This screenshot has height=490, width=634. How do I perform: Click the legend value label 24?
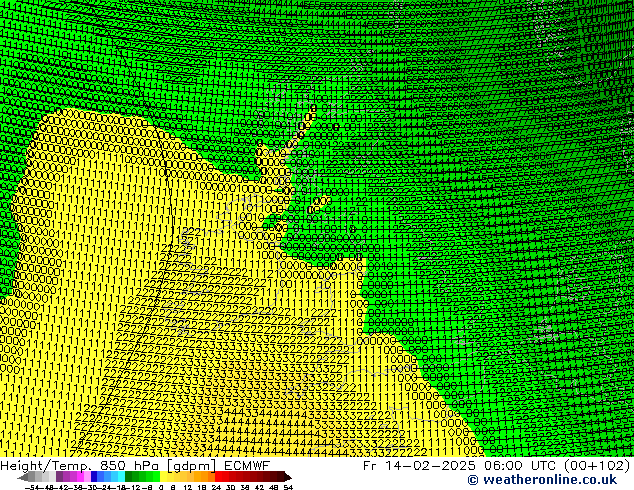216,487
